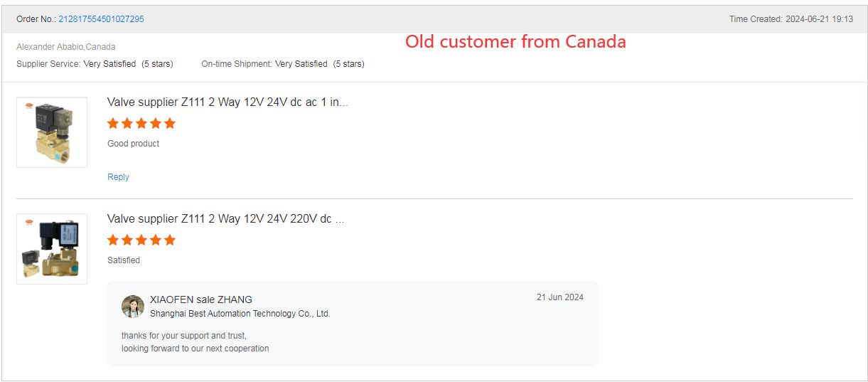
Task: Click fifth star of the Satisfied review rating
Action: [170, 240]
